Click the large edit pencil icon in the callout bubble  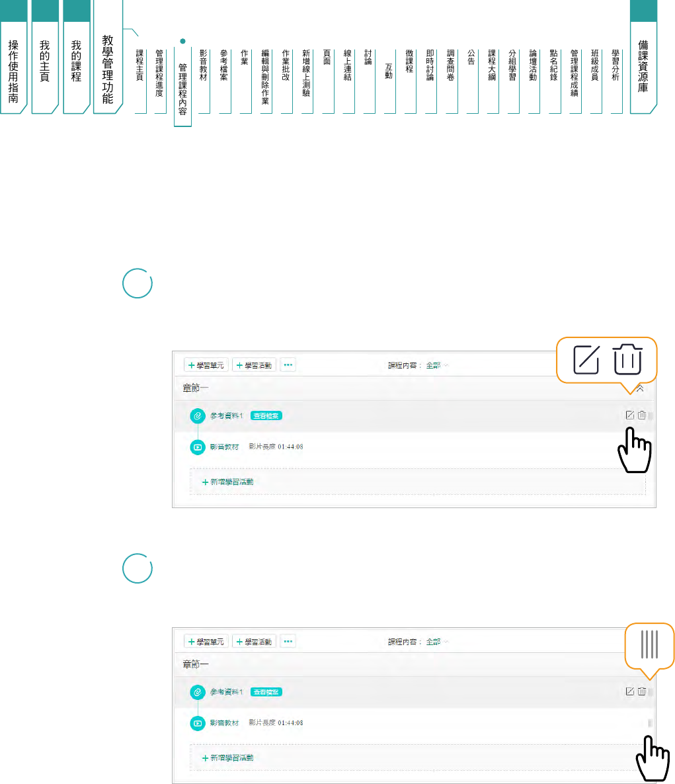click(x=586, y=359)
